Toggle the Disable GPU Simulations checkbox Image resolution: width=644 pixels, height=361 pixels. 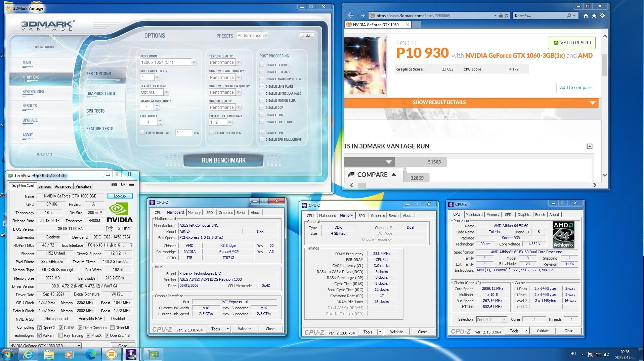point(262,139)
